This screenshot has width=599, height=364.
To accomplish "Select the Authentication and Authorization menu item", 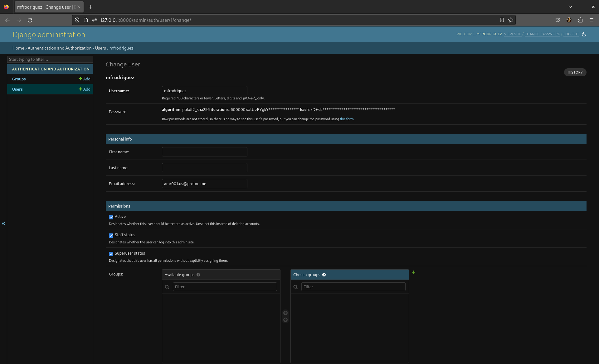I will click(51, 69).
